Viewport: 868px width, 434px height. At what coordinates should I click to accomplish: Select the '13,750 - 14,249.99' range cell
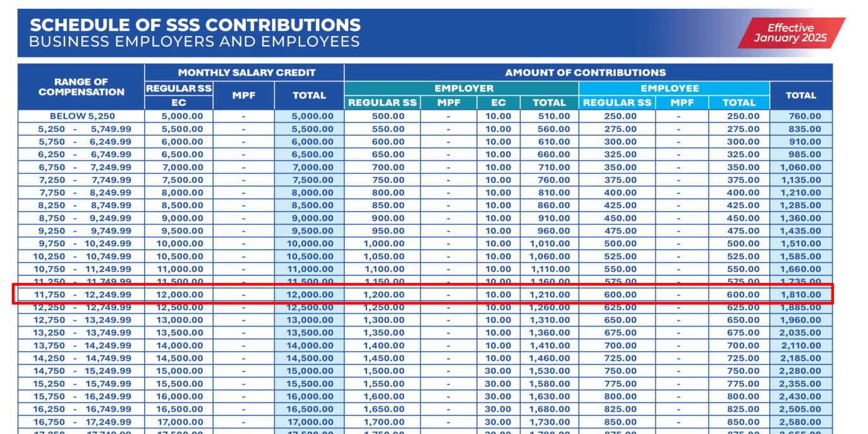coord(81,346)
